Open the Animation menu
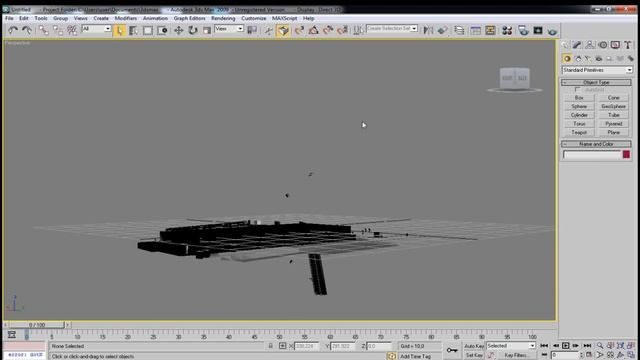640x360 pixels. (155, 18)
